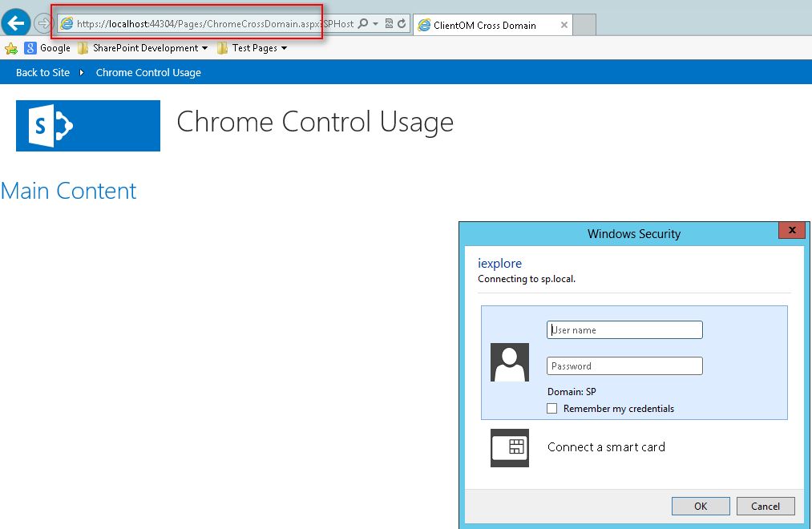Click the User name field
812x529 pixels.
click(x=624, y=329)
